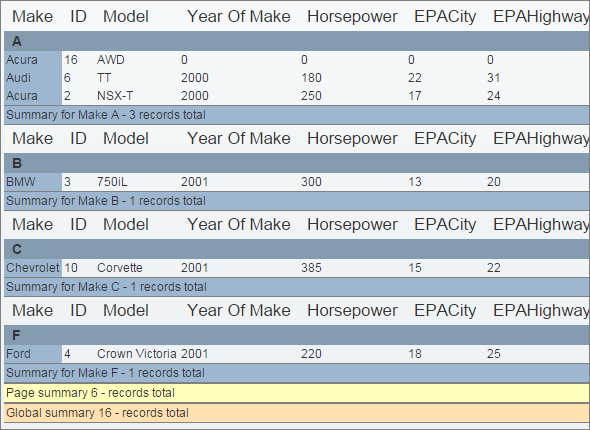Click the topmost Horsepower column header
This screenshot has height=430, width=590.
click(x=352, y=16)
